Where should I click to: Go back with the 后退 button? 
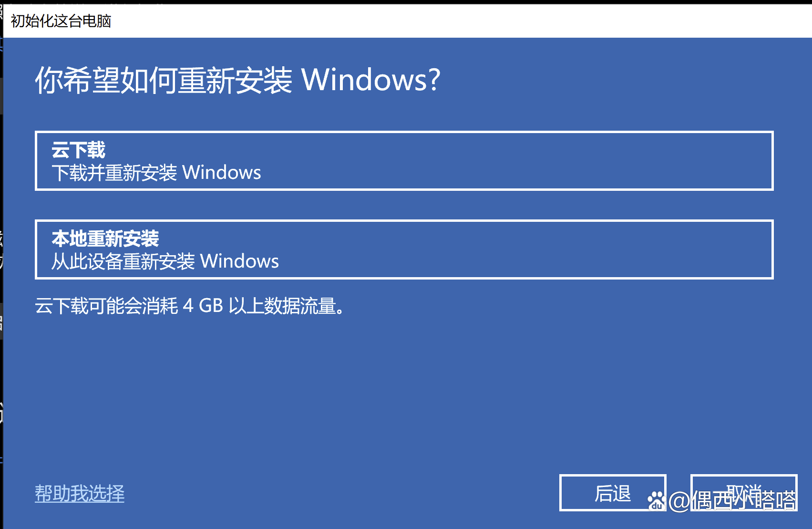(613, 493)
